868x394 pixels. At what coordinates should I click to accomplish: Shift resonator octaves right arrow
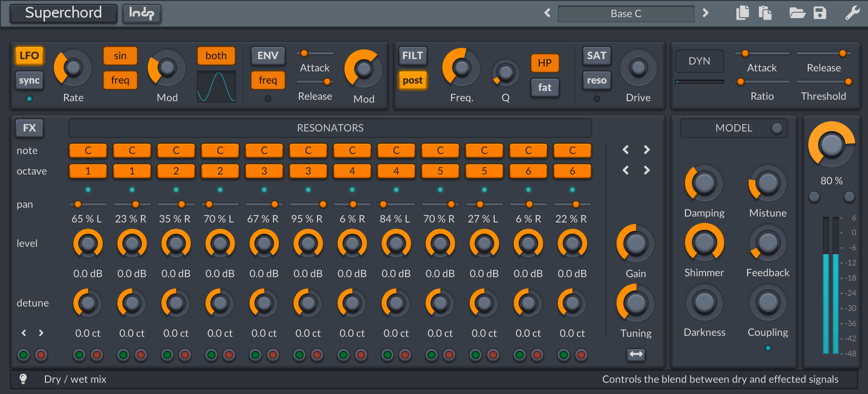[x=647, y=170]
